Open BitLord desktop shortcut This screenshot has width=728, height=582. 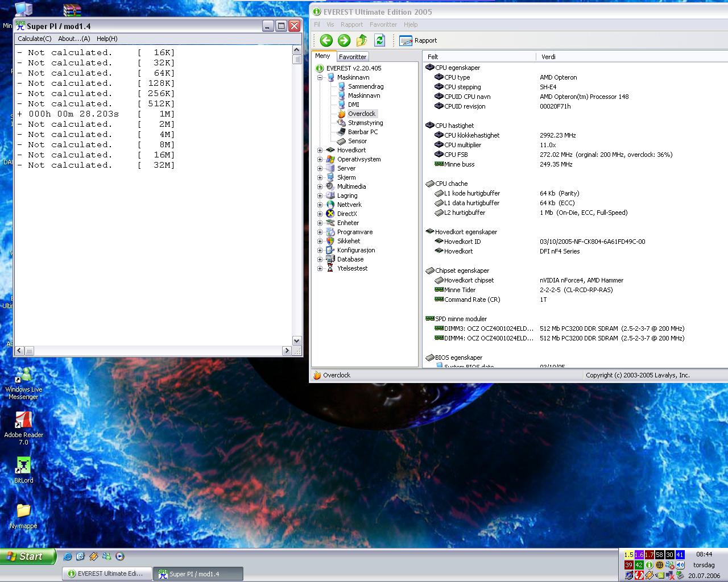pos(23,470)
